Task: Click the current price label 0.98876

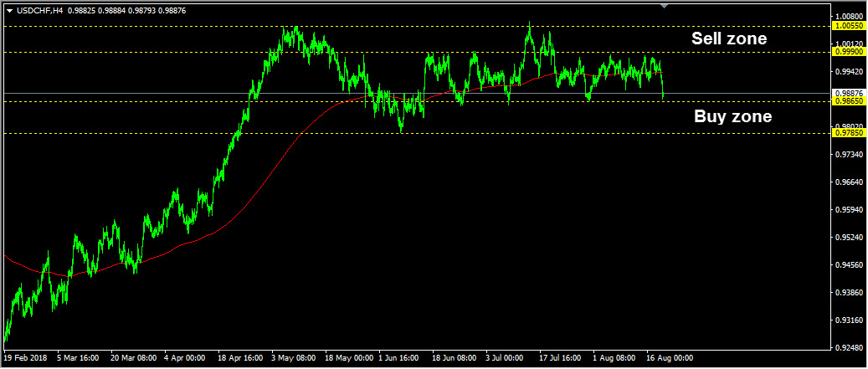Action: [x=850, y=93]
